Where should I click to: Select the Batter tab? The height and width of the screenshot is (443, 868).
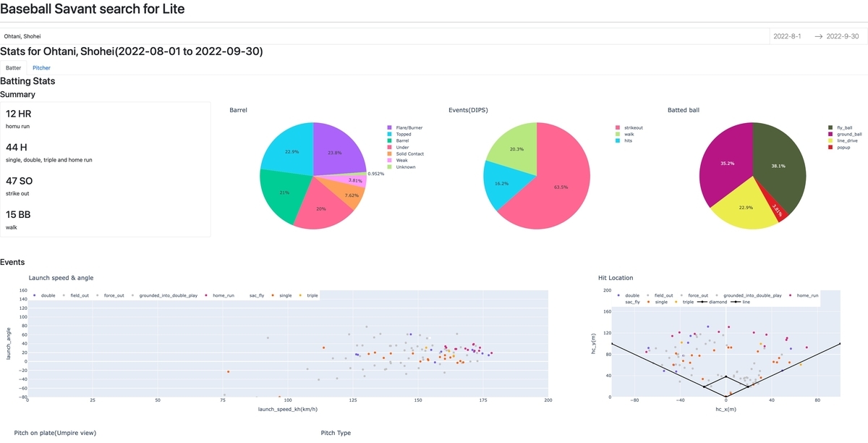click(14, 67)
